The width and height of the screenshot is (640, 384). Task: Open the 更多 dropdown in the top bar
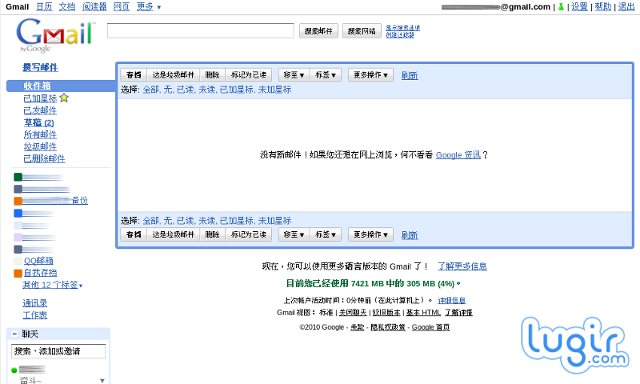point(149,7)
